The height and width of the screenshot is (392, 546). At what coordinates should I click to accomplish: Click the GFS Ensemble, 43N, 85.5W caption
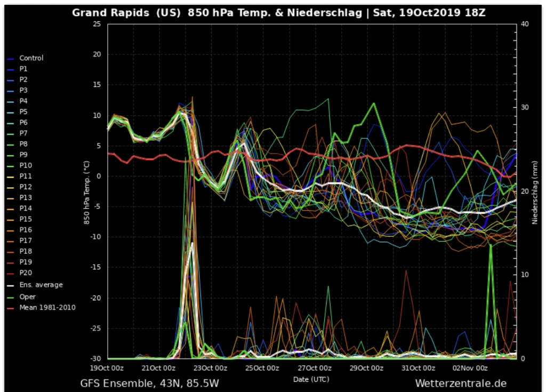point(149,383)
